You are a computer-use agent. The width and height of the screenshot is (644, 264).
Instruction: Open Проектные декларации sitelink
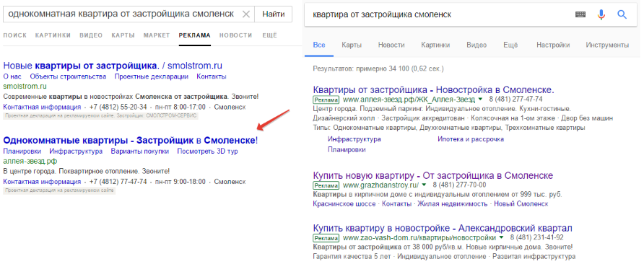pos(152,76)
